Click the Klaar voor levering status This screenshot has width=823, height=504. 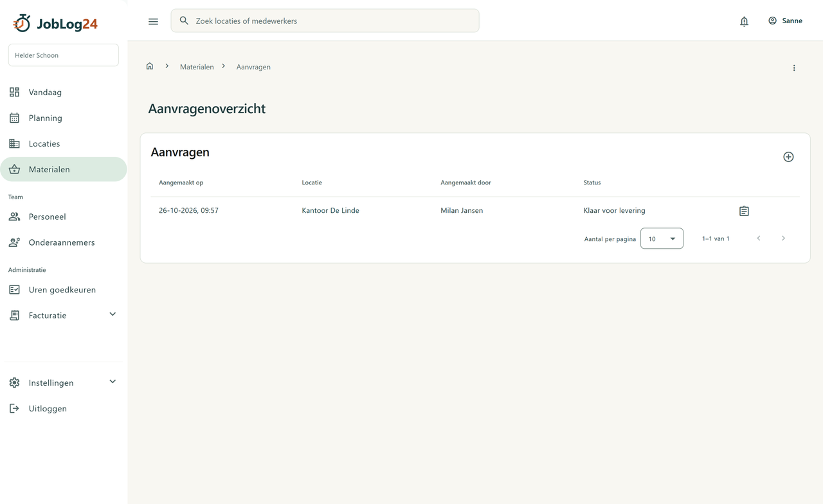point(614,210)
